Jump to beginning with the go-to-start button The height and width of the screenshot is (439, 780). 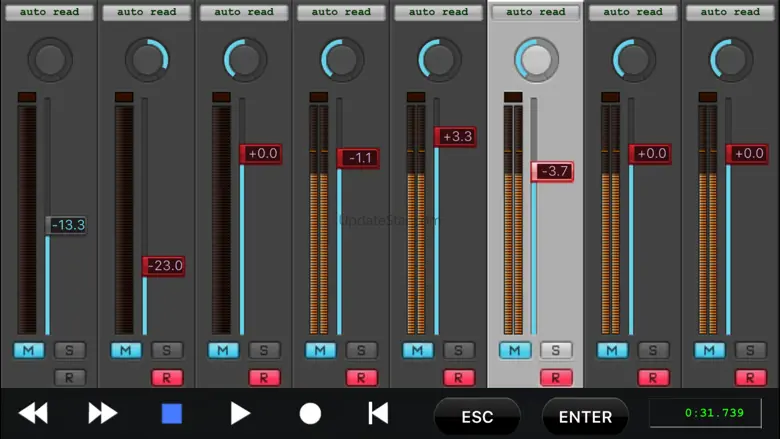pyautogui.click(x=378, y=413)
